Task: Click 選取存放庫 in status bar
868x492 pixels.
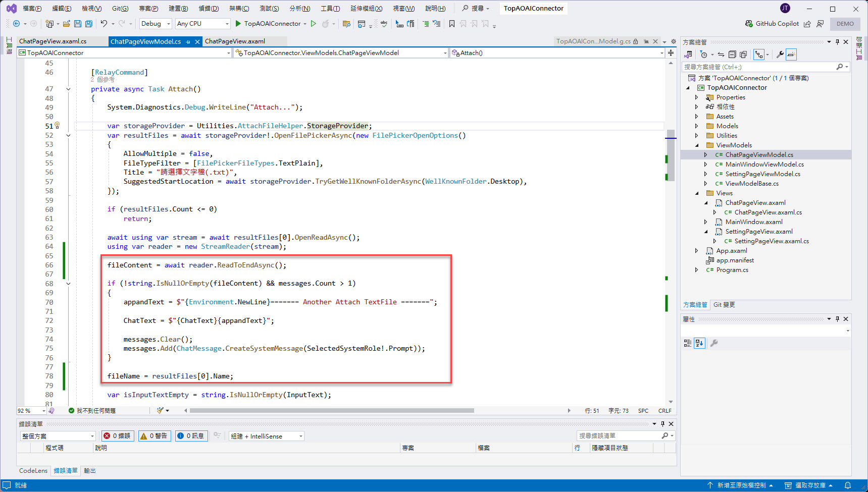Action: tap(808, 485)
